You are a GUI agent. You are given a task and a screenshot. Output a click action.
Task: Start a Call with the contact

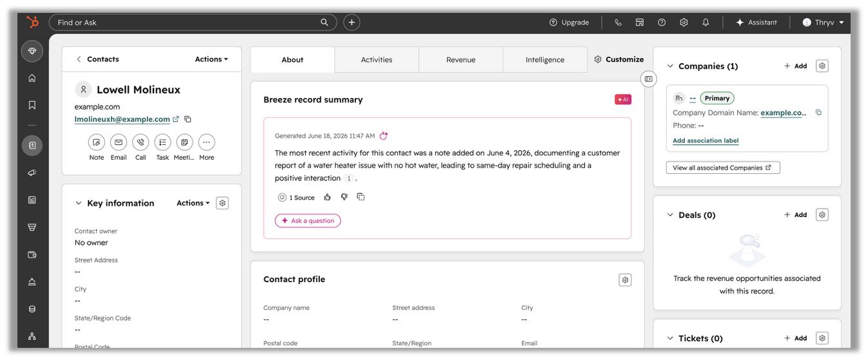coord(141,142)
